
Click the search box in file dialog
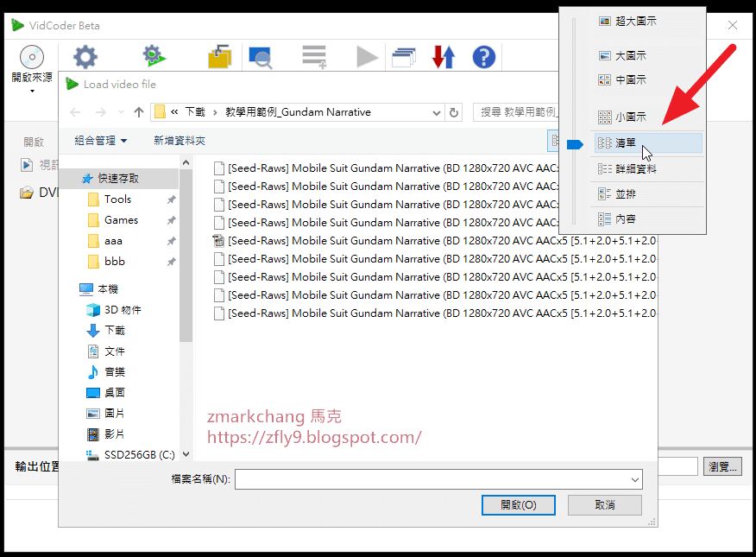pos(516,112)
